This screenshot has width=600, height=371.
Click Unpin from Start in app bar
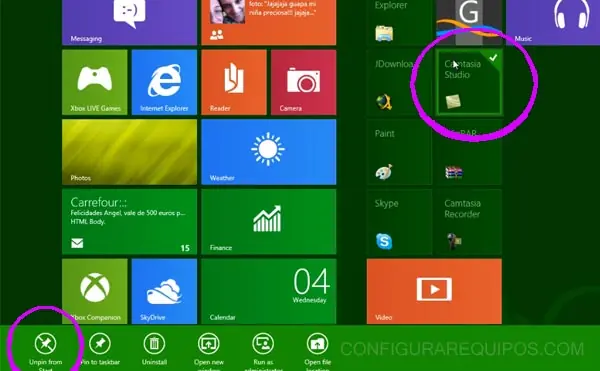[46, 351]
